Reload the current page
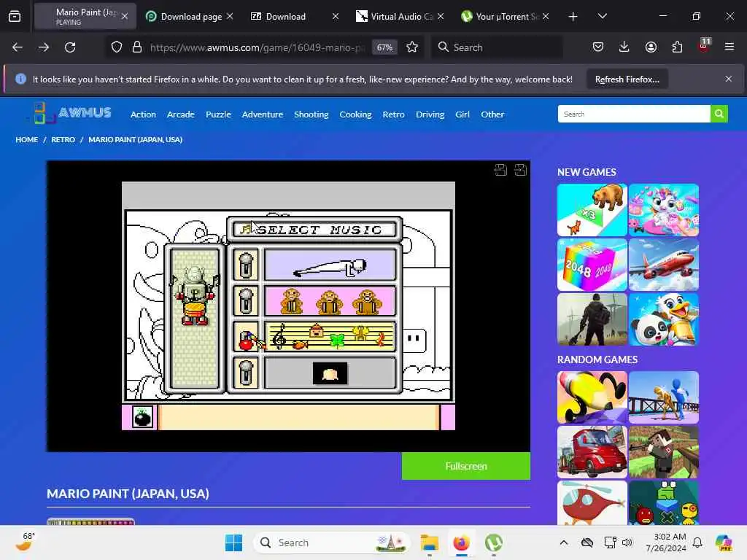Screen dimensions: 747x560 (70, 47)
